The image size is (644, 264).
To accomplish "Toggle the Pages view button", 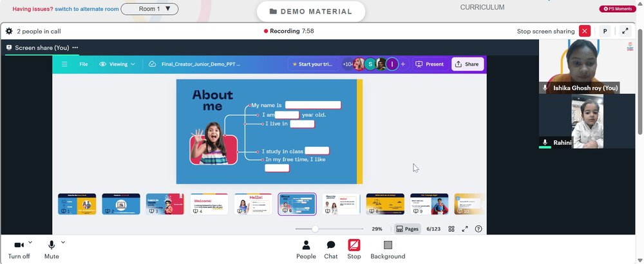I will pos(408,229).
